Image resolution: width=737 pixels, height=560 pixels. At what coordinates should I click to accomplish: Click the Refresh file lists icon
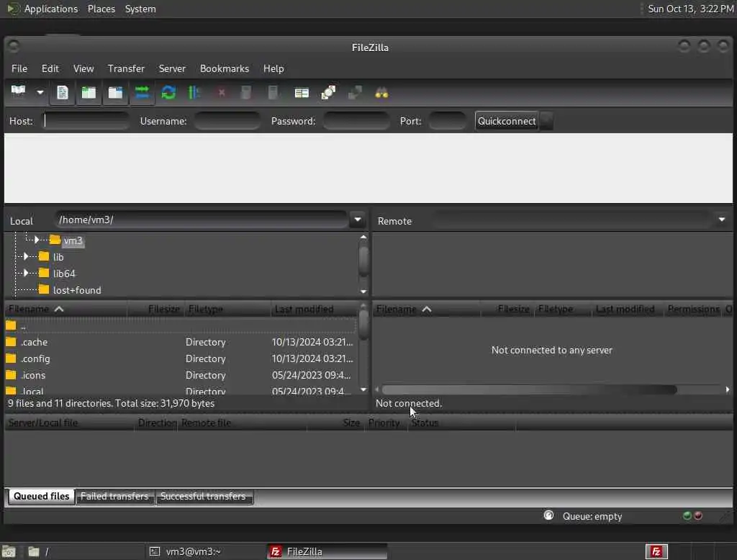168,92
